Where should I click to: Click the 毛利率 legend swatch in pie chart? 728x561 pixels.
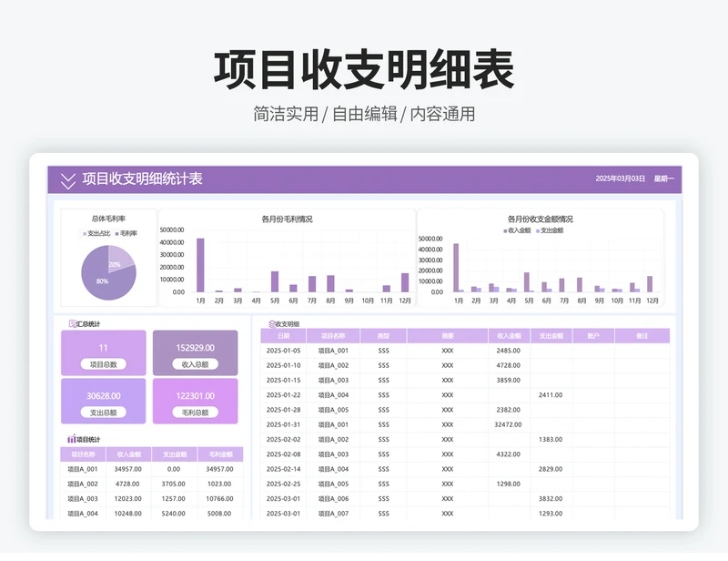tap(117, 234)
